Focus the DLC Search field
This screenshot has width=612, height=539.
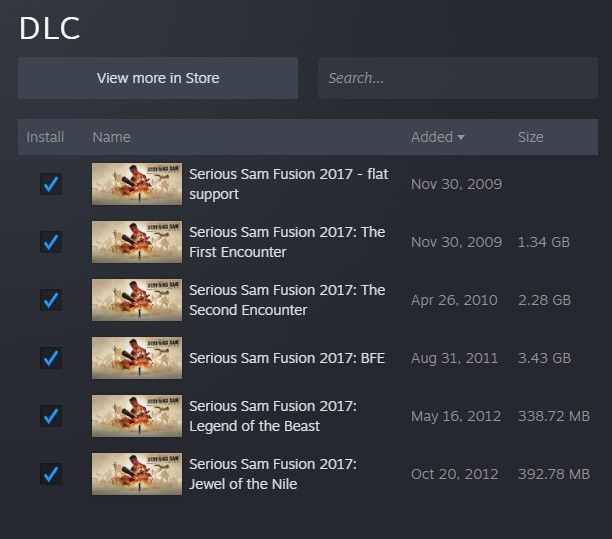(x=457, y=78)
